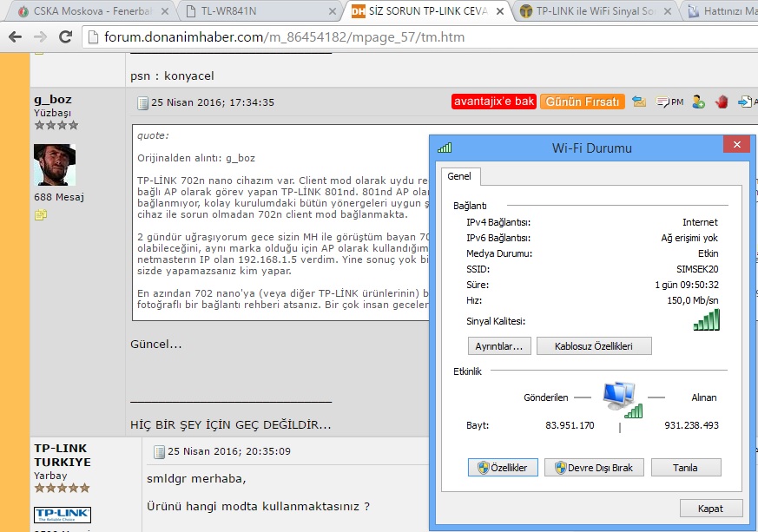Open TP-LINK TURKIYE user profile

click(63, 455)
